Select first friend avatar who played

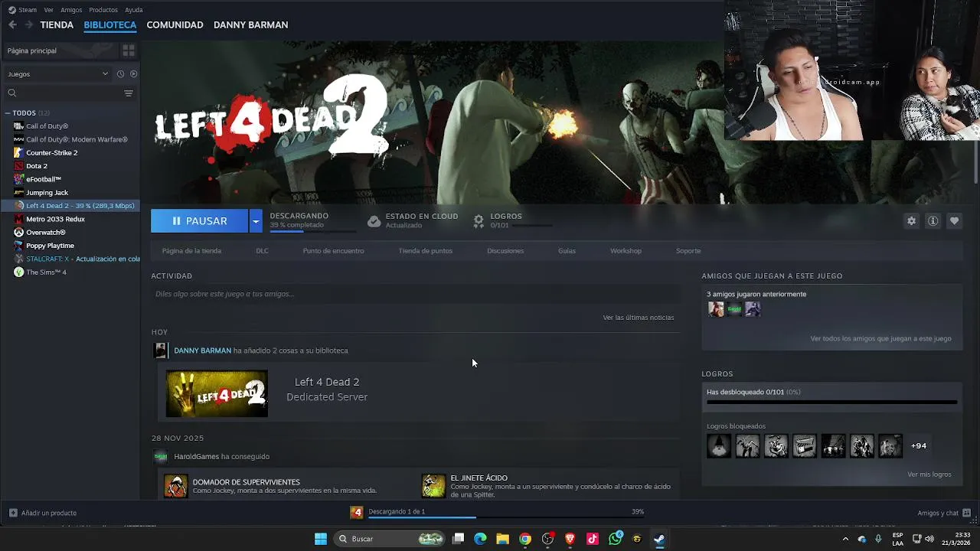tap(716, 309)
